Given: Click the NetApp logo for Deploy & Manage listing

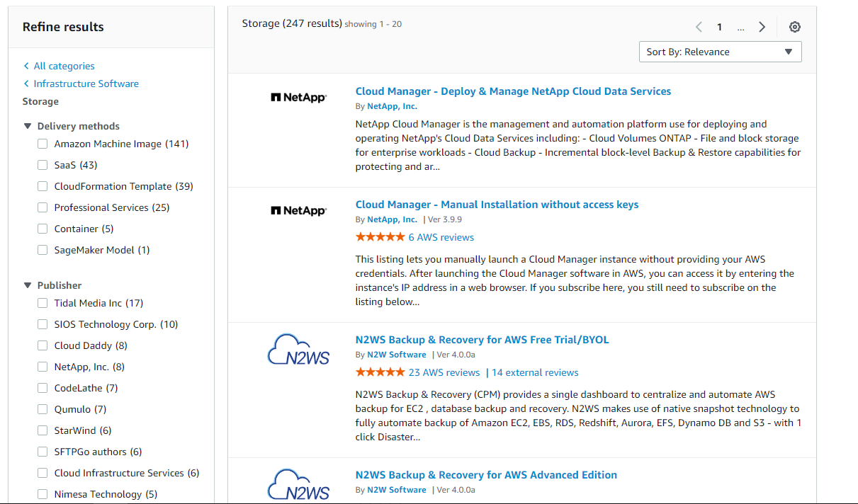Looking at the screenshot, I should point(298,98).
